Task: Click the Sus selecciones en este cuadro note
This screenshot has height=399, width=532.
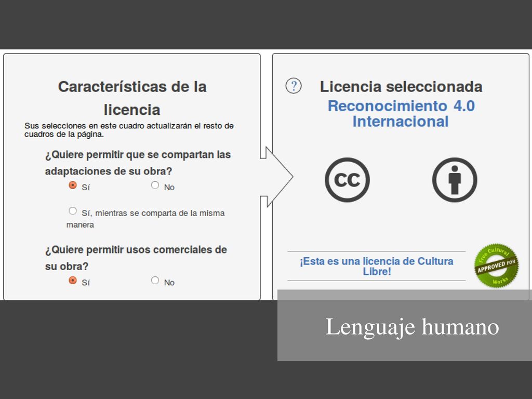Action: click(x=129, y=130)
